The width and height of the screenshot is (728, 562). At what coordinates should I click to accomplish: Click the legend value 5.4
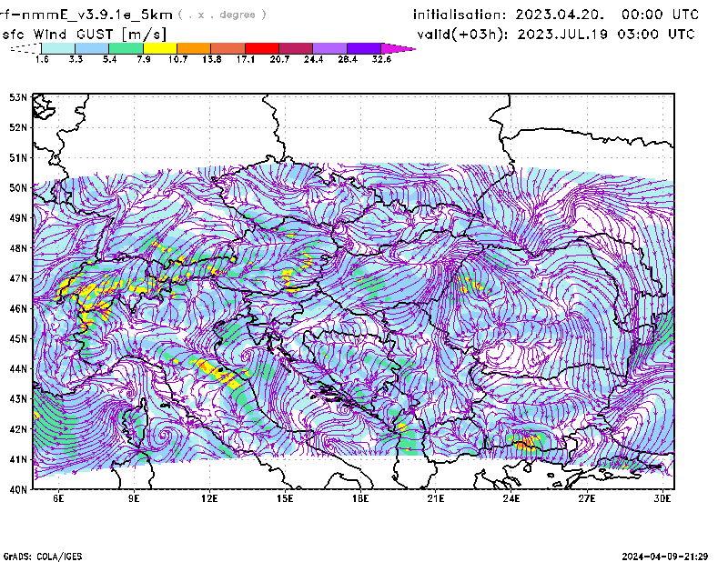pyautogui.click(x=109, y=59)
